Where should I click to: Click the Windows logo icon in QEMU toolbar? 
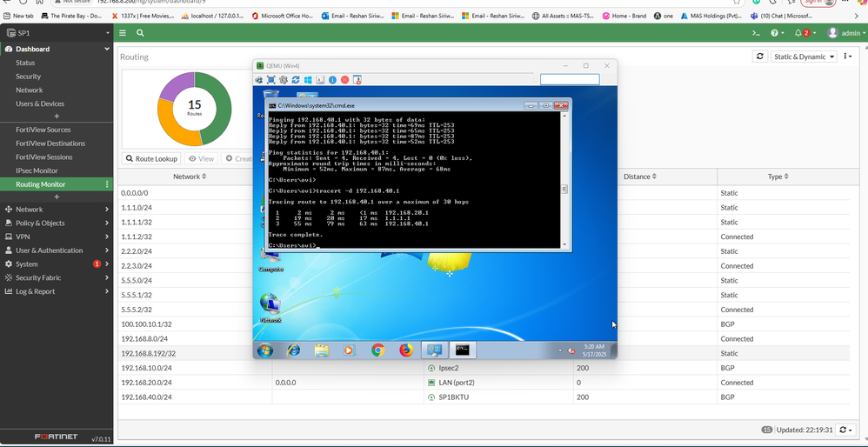tap(308, 80)
